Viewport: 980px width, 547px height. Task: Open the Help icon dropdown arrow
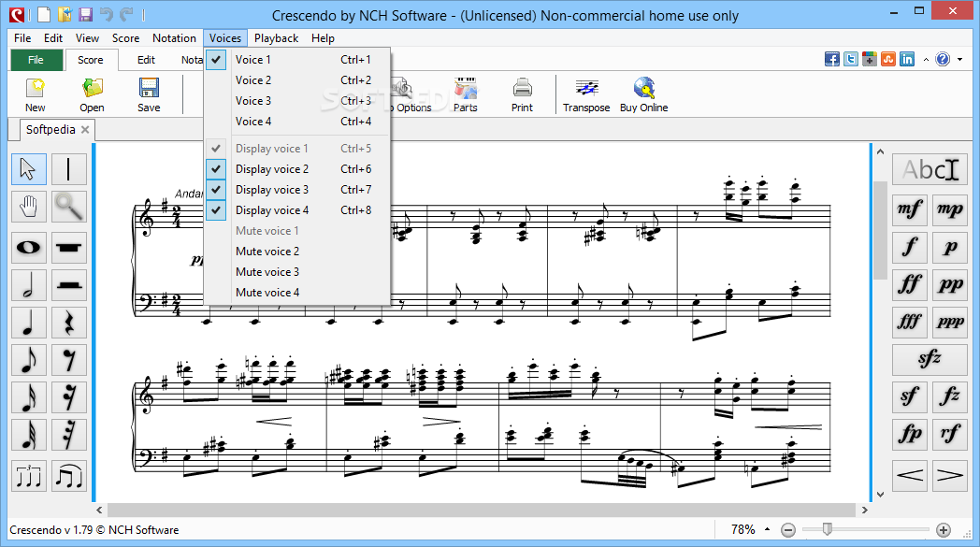pyautogui.click(x=960, y=60)
